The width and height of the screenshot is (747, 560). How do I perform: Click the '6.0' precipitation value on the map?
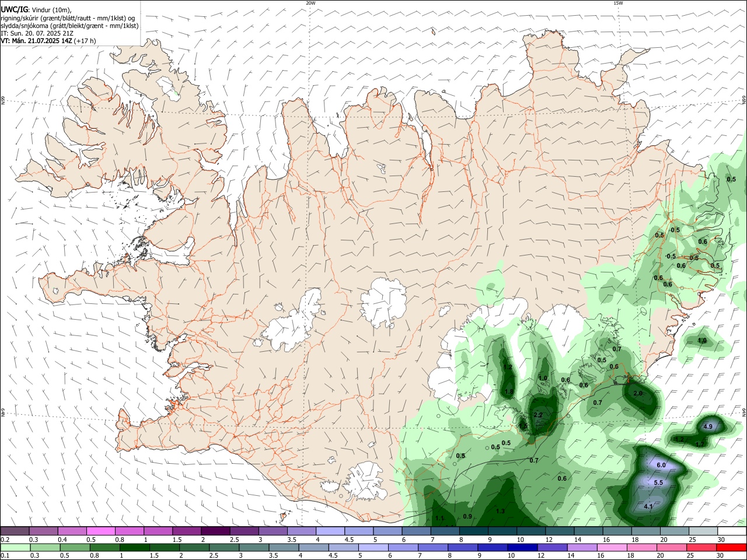[x=661, y=466]
